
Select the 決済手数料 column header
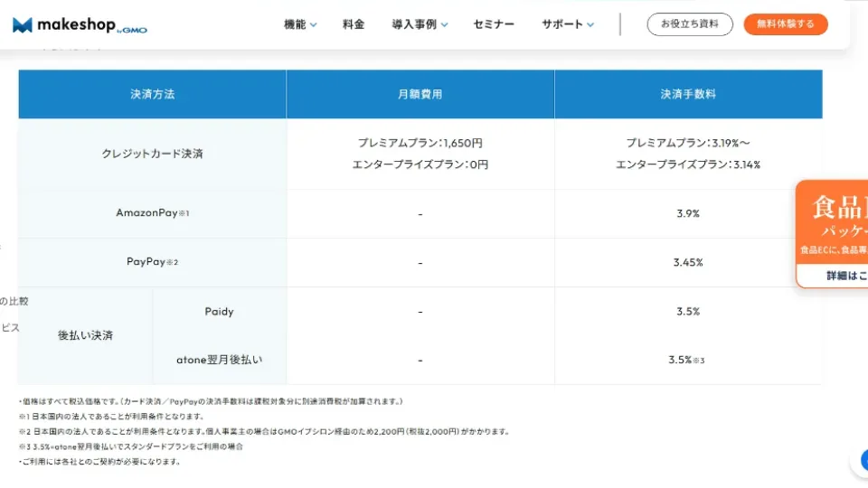pos(688,94)
